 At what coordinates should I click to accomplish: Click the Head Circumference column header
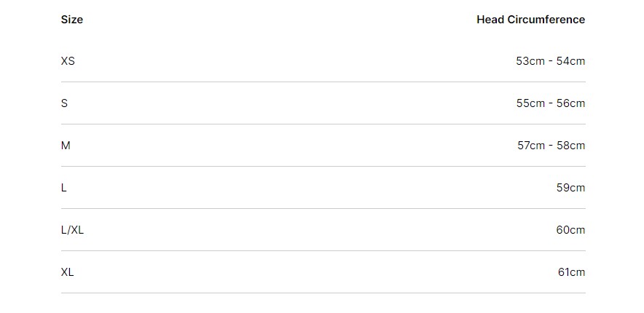[x=530, y=20]
